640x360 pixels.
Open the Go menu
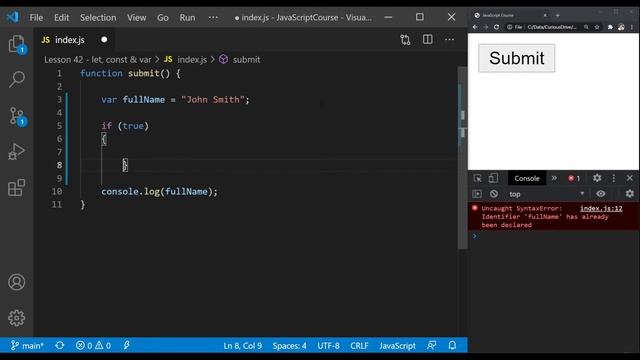pos(162,18)
